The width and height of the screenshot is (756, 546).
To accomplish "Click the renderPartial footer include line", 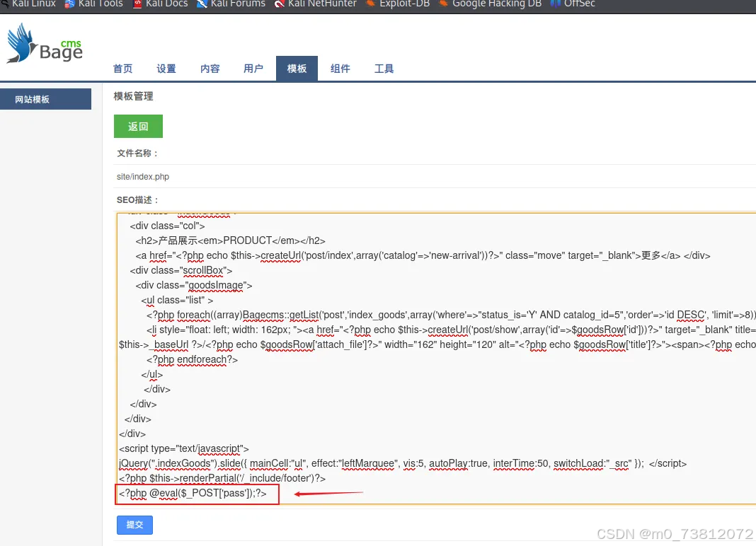I will point(222,478).
